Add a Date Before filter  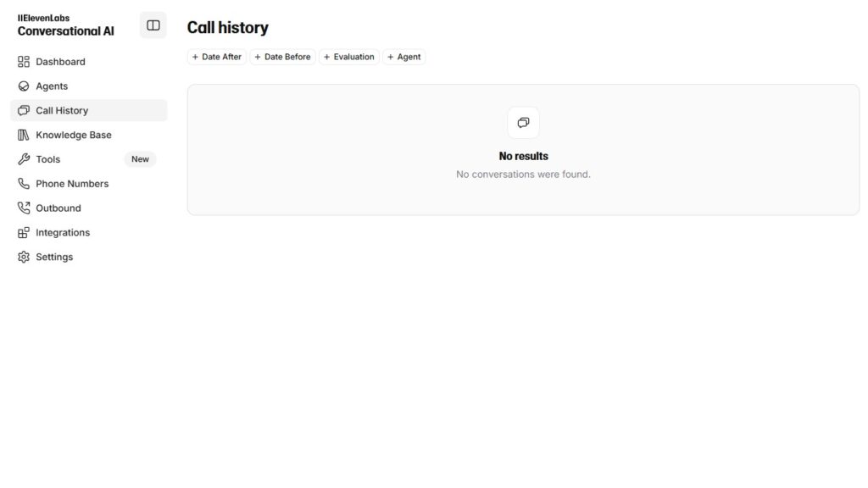(x=282, y=57)
